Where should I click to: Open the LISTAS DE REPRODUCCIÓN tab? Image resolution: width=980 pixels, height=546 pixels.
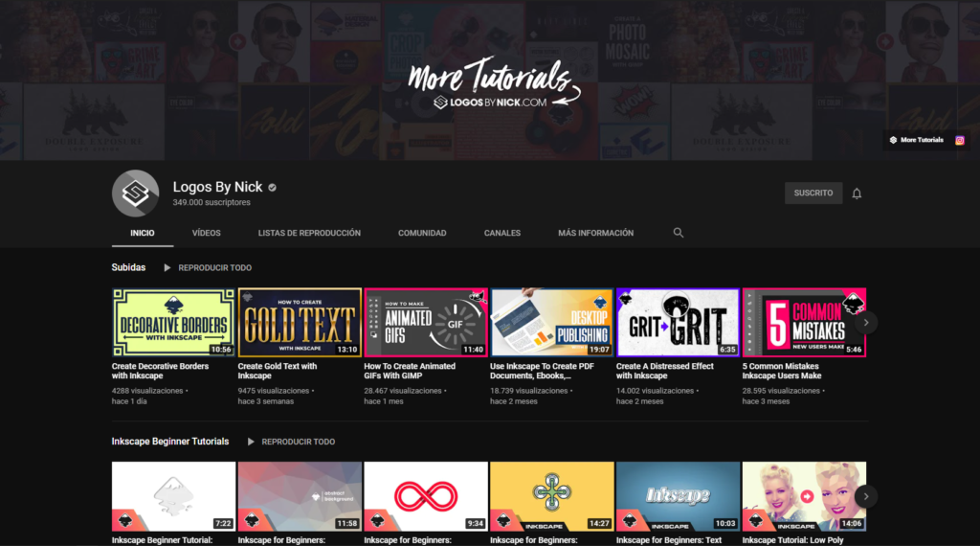pyautogui.click(x=309, y=233)
